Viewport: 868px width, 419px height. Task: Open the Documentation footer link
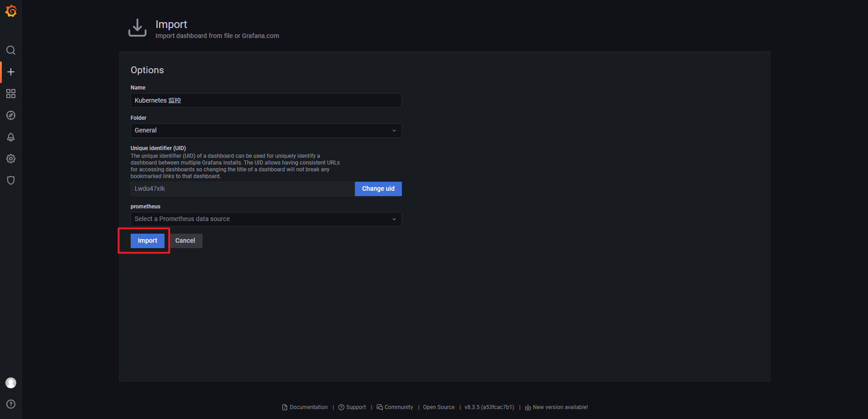[309, 407]
